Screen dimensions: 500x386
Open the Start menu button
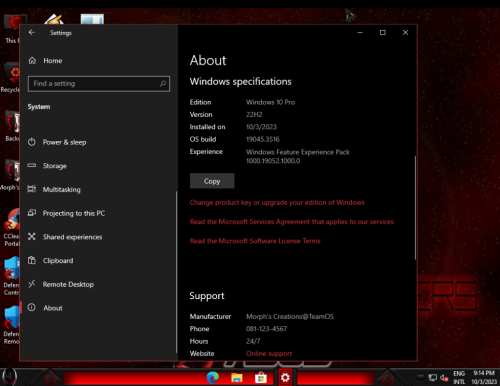(9, 377)
